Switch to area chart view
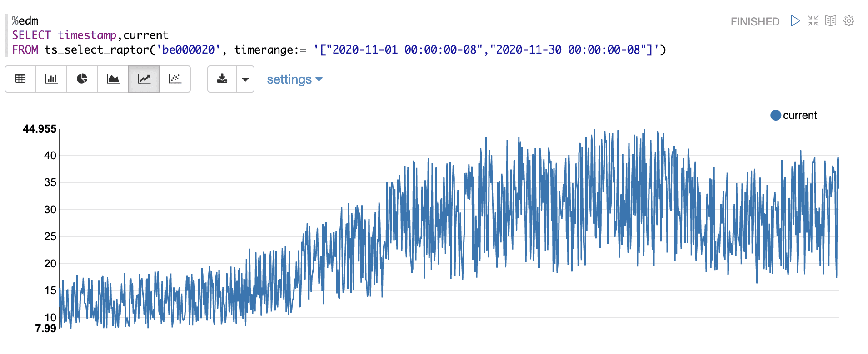This screenshot has height=354, width=868. pyautogui.click(x=113, y=79)
